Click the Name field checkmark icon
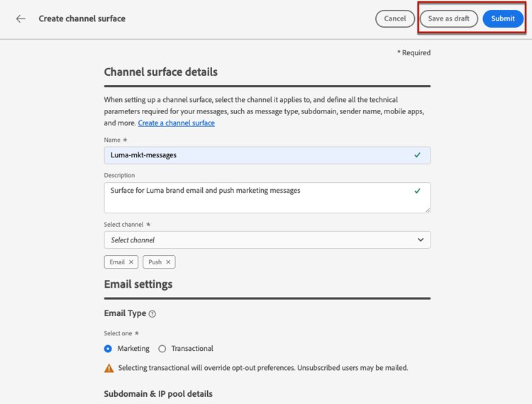This screenshot has height=404, width=532. point(417,155)
